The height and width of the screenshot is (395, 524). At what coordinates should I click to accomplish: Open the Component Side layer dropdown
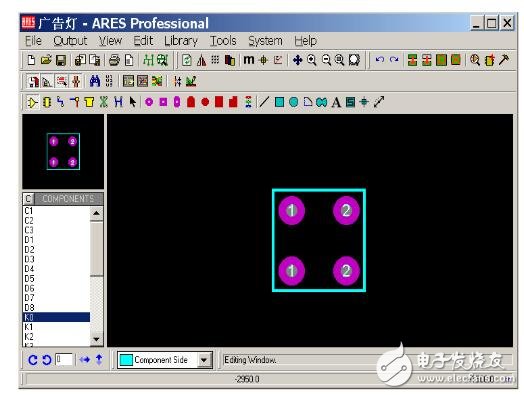coord(204,360)
